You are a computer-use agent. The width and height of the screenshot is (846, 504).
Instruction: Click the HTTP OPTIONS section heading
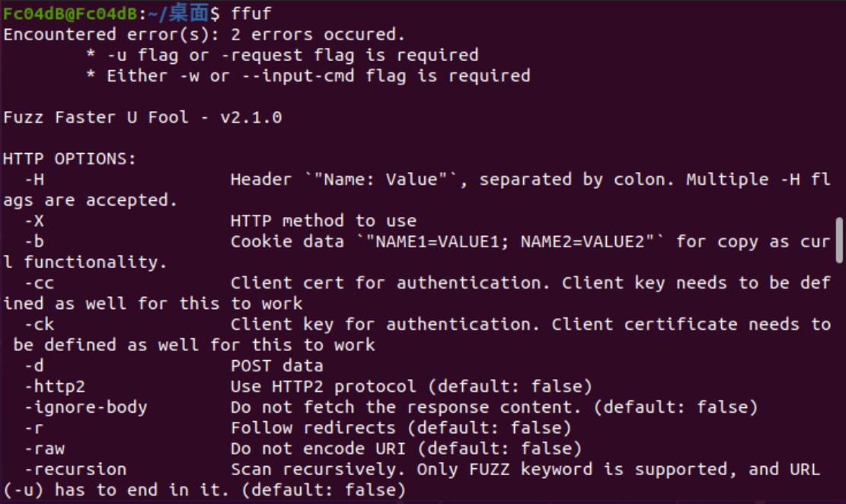pyautogui.click(x=69, y=159)
